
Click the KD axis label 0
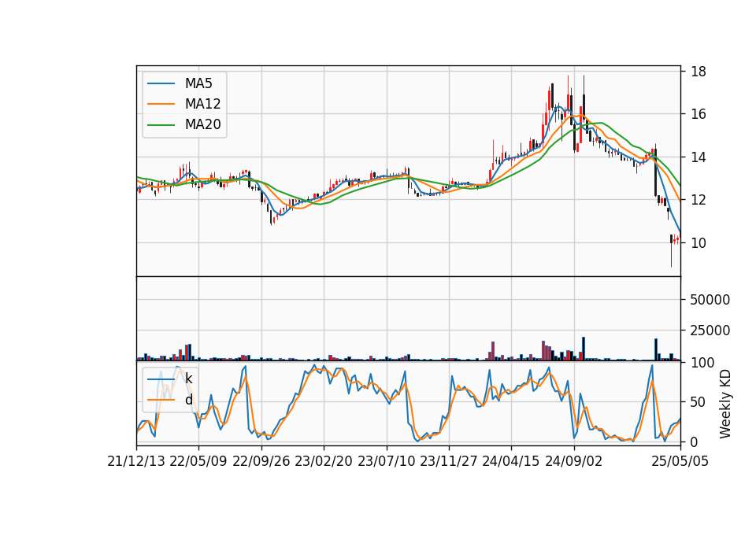point(695,441)
